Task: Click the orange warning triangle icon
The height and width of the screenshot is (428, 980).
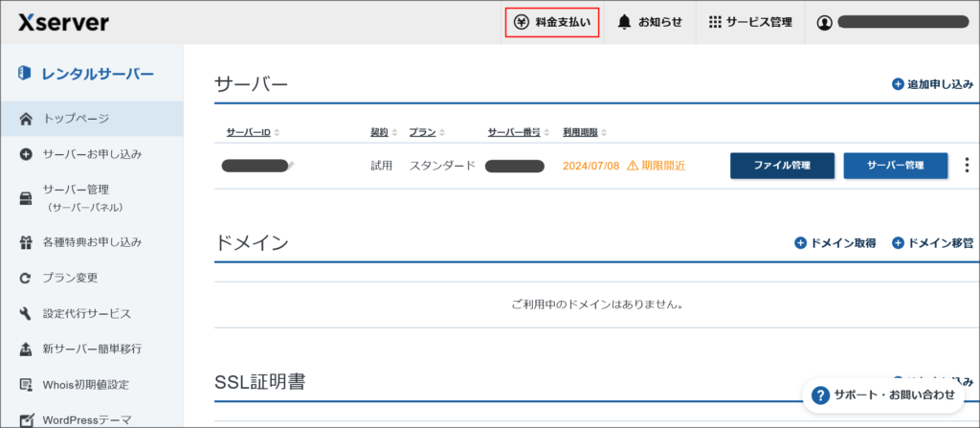Action: pyautogui.click(x=633, y=166)
